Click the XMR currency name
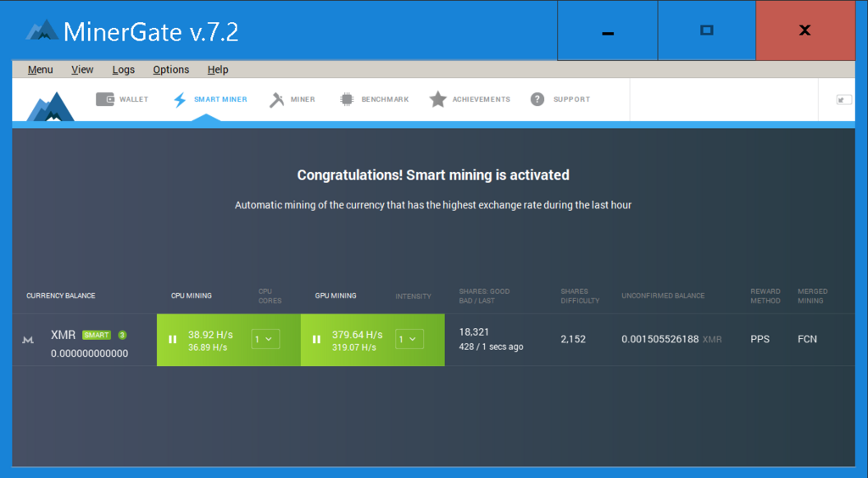 [x=63, y=335]
